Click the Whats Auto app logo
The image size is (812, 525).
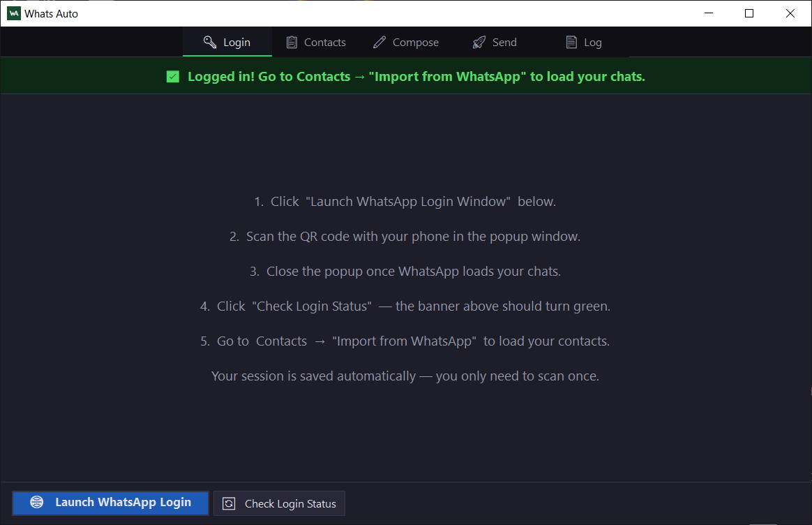(14, 13)
